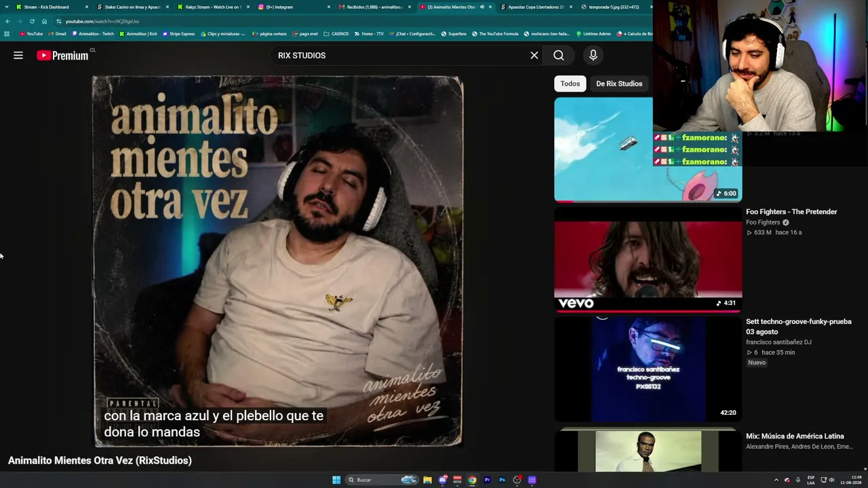Viewport: 868px width, 488px height.
Task: Switch to Gmail Recibidos tab
Action: point(374,7)
